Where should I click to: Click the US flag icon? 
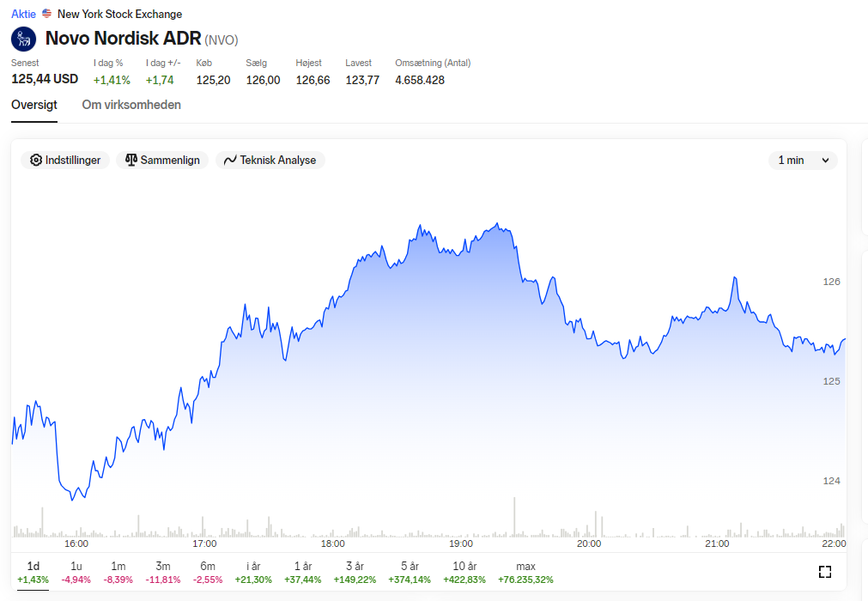coord(47,13)
